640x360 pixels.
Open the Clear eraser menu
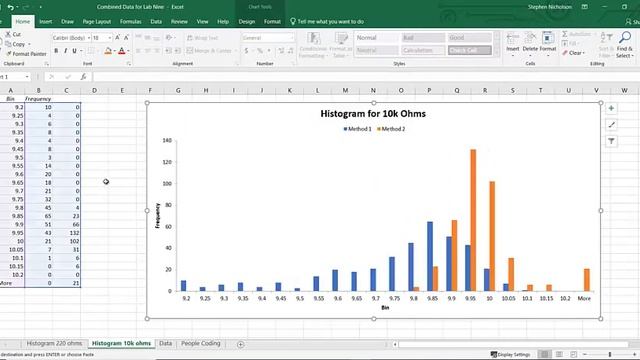pos(573,53)
